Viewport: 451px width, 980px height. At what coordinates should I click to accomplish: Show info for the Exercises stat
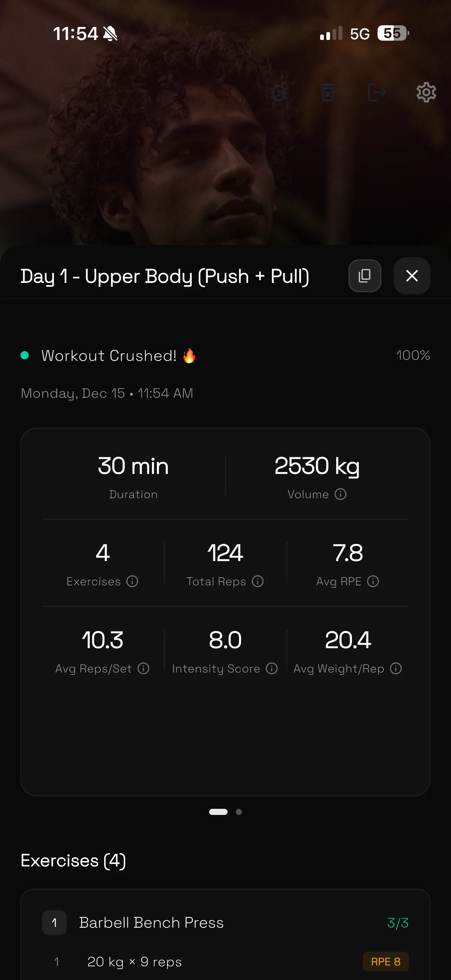[x=132, y=581]
